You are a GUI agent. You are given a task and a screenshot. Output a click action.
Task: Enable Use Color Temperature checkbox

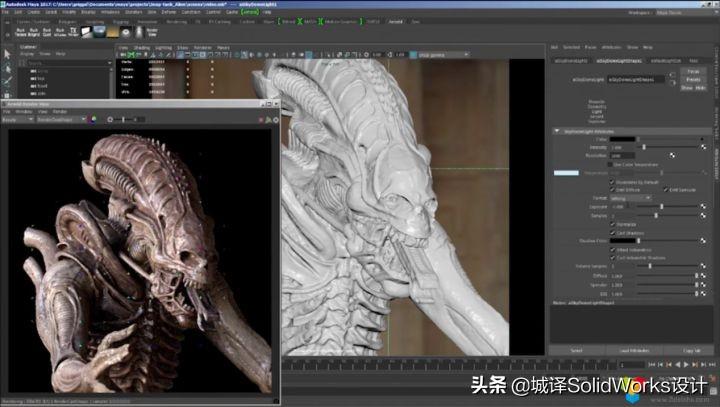(610, 164)
